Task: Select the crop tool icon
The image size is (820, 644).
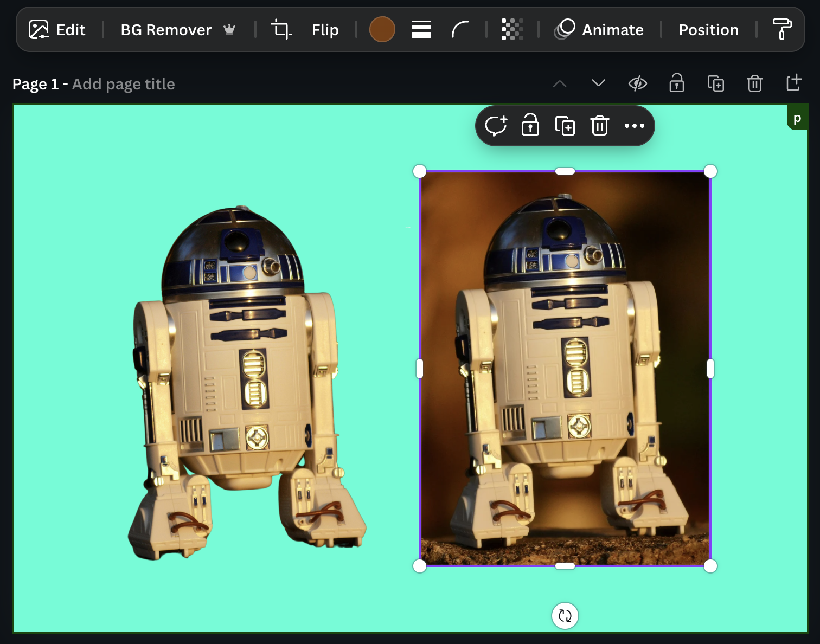Action: click(x=281, y=30)
